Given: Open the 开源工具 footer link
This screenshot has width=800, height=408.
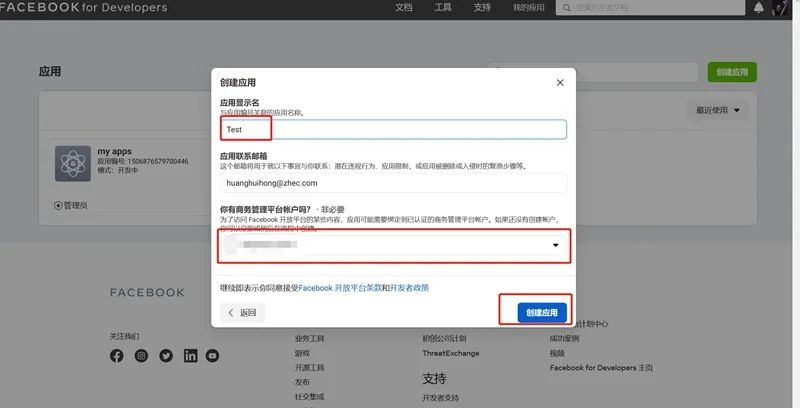Looking at the screenshot, I should tap(309, 368).
